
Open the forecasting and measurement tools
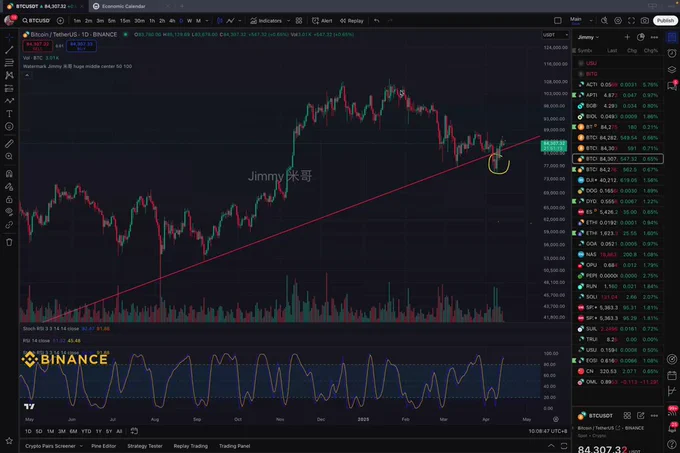point(9,88)
